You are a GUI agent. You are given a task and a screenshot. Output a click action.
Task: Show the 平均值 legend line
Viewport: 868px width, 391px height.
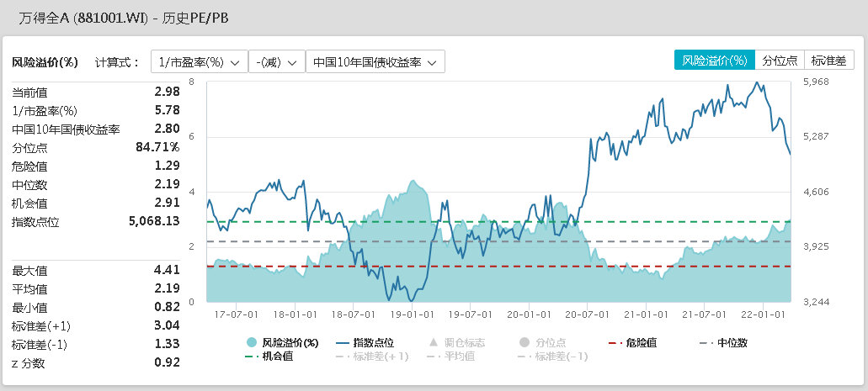pos(455,357)
